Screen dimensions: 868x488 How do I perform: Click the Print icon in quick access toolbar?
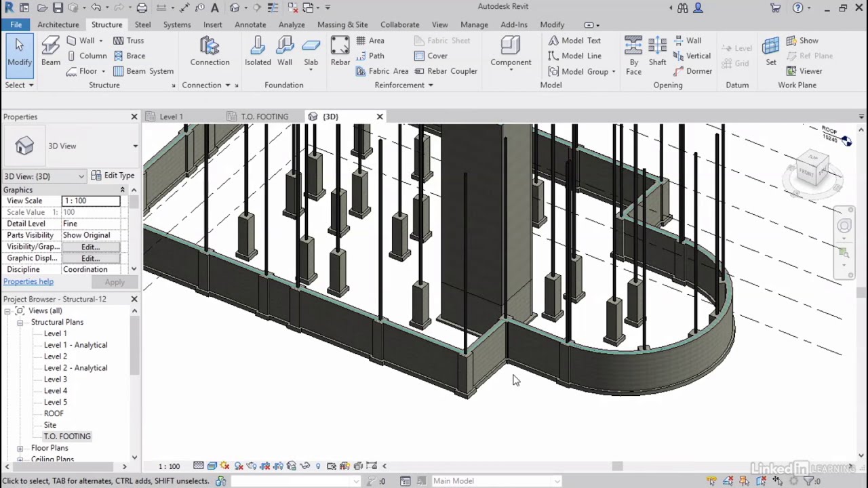click(142, 7)
